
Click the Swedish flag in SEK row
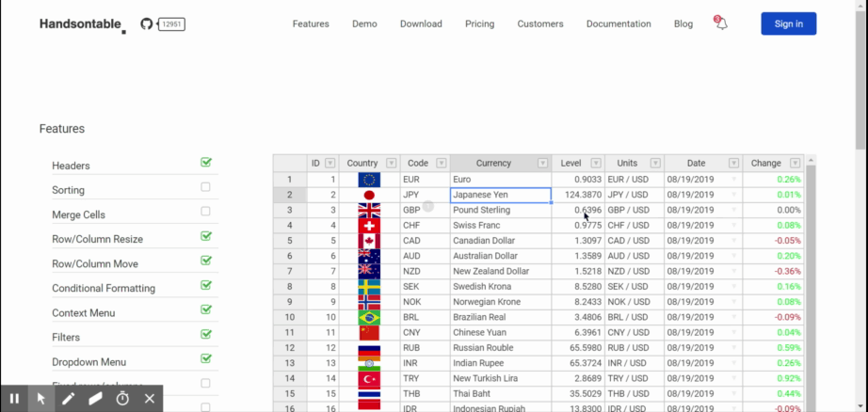click(x=369, y=287)
